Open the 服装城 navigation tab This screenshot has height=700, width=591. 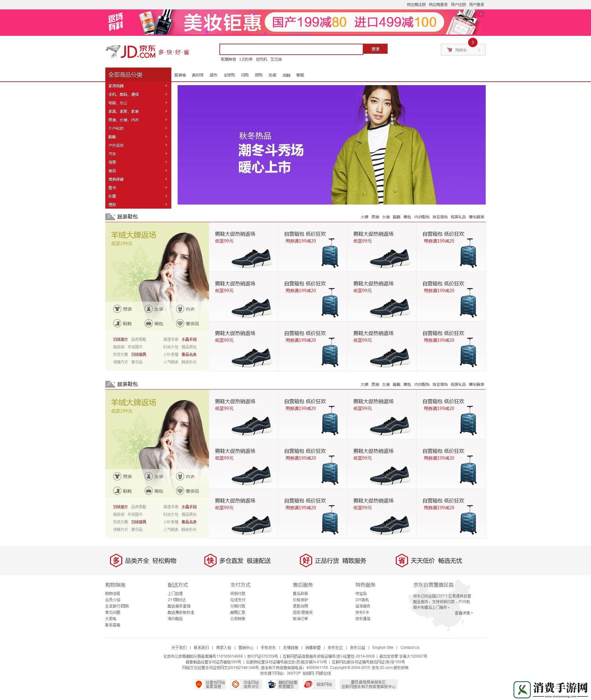click(180, 75)
